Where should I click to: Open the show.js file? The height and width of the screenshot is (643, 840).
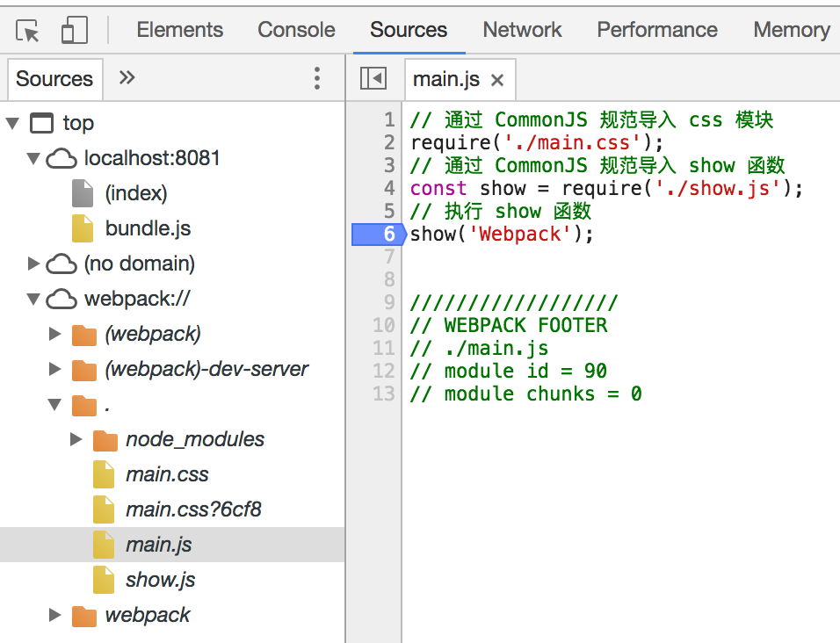[160, 580]
